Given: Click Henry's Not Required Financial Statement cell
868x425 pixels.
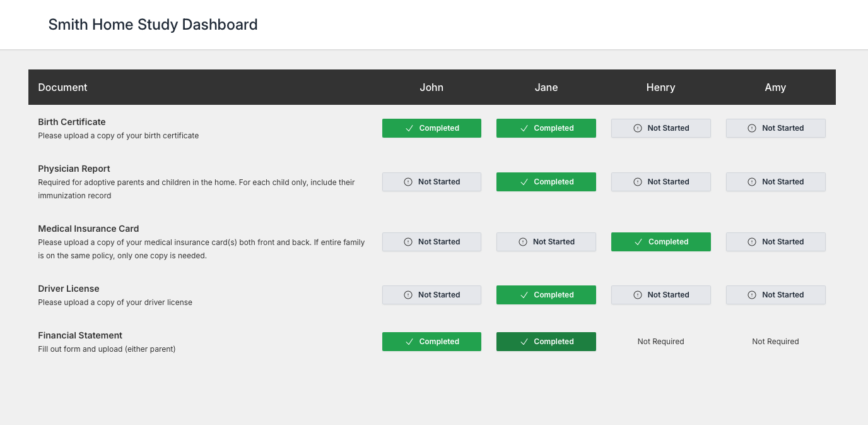Looking at the screenshot, I should pyautogui.click(x=660, y=342).
